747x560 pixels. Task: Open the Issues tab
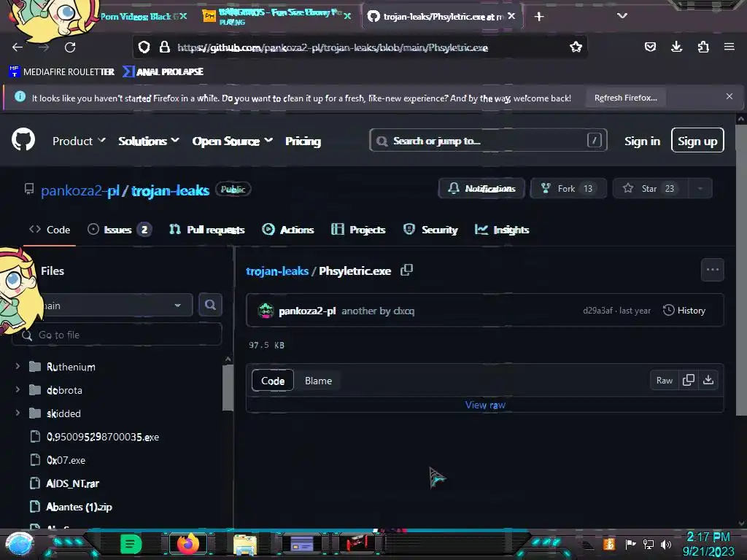[x=119, y=230]
